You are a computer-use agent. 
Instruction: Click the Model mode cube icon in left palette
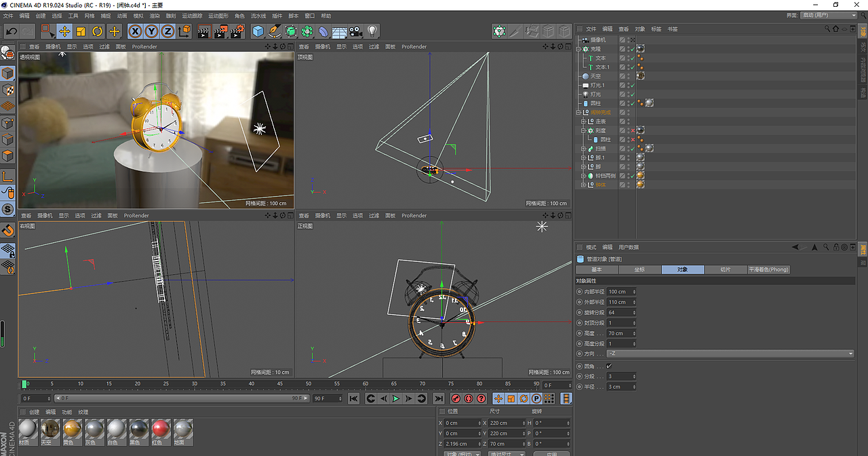click(7, 73)
